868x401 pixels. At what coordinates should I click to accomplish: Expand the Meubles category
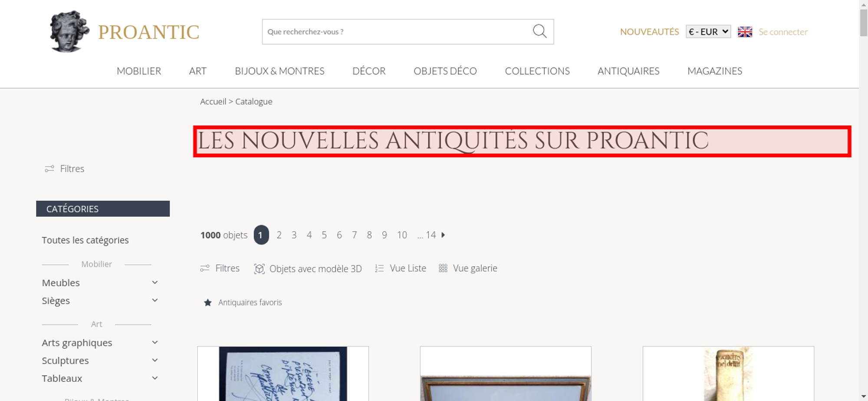pyautogui.click(x=155, y=282)
